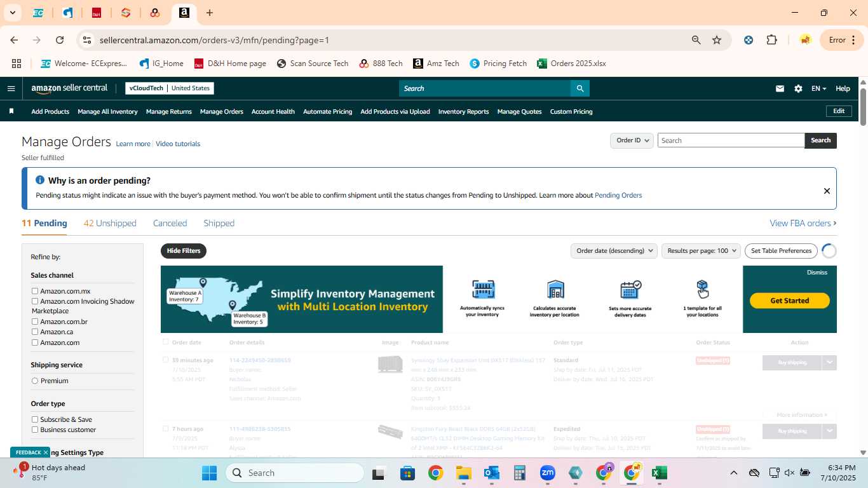Screen dimensions: 868x488
Task: Open Calculator from the taskbar
Action: pos(519,473)
